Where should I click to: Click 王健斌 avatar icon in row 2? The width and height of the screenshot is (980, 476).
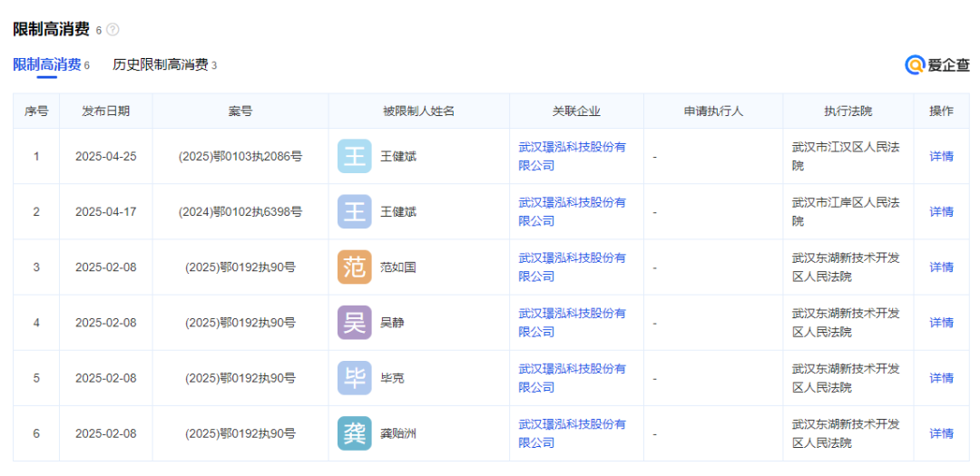click(354, 211)
